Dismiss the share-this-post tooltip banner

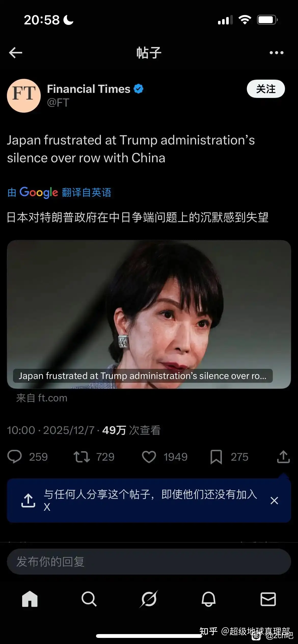[x=274, y=501]
